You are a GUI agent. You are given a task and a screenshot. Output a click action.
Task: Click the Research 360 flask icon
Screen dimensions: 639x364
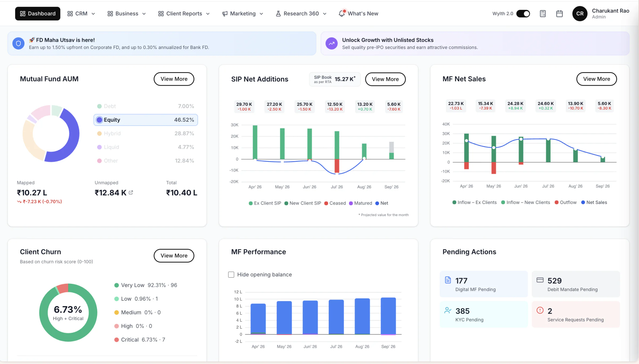278,14
